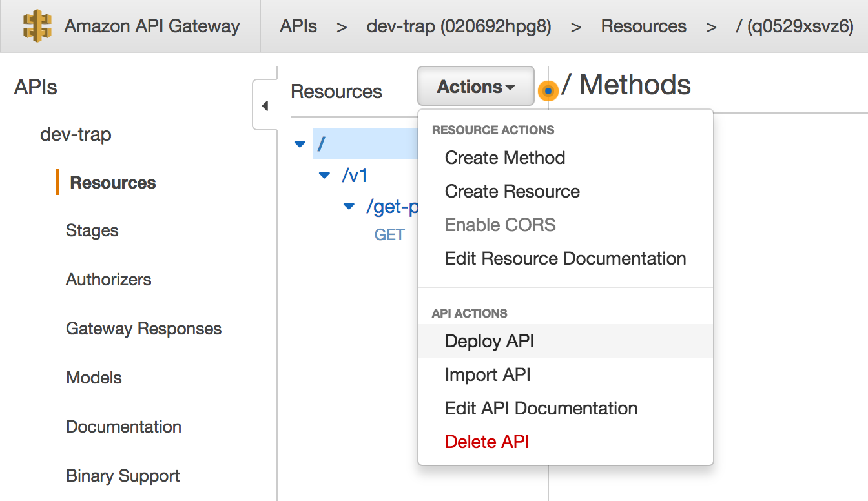Collapse the /get-p resource triangle
This screenshot has width=868, height=501.
coord(349,207)
